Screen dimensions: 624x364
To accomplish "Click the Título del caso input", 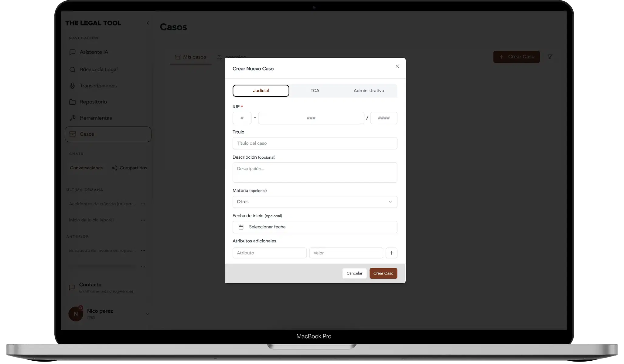I will (315, 143).
